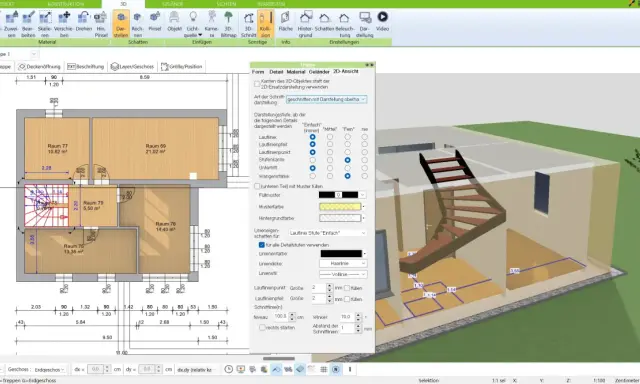
Task: Click the Größe/Position toolbar button
Action: 182,67
